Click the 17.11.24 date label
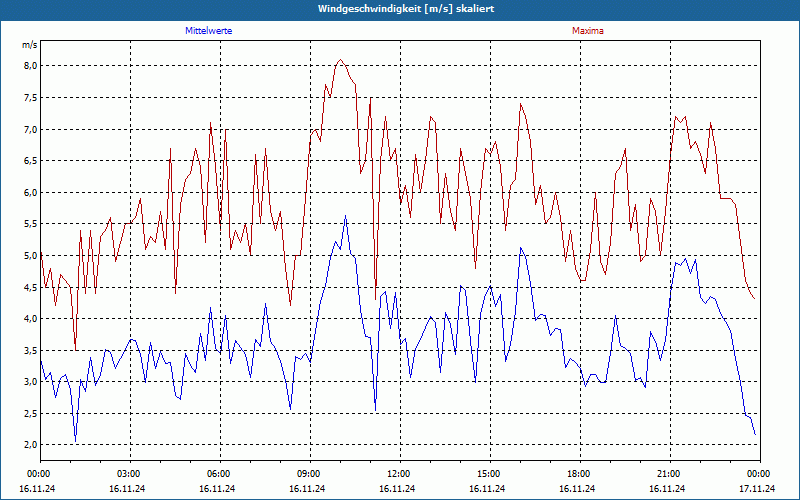 click(x=757, y=488)
